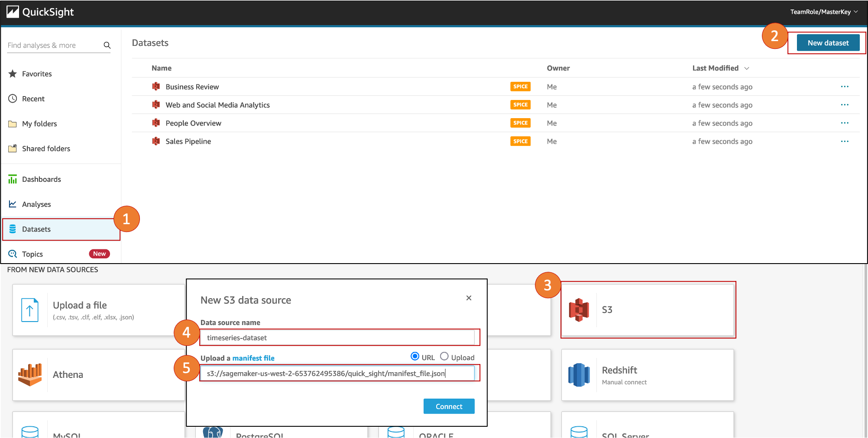Click the Owner column header

point(558,68)
